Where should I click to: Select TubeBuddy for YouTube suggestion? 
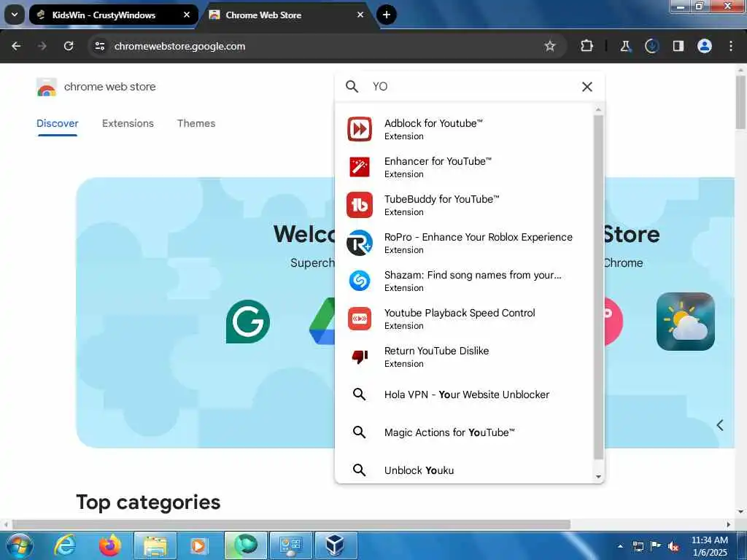coord(465,205)
